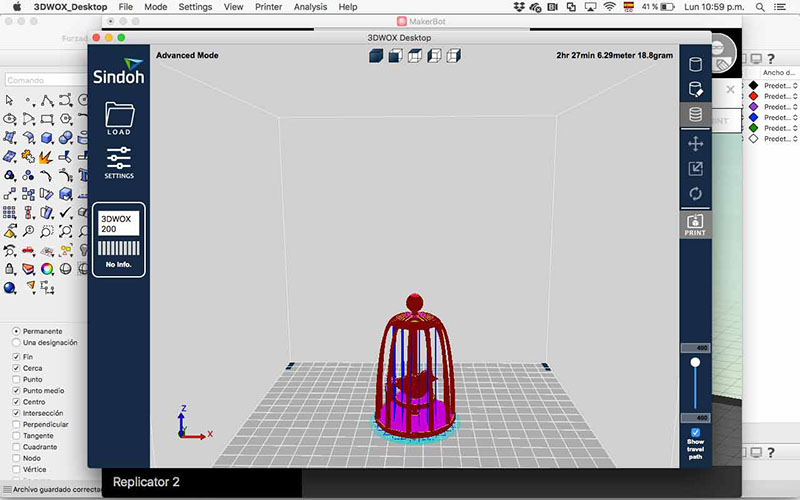Click the red diamond color swatch
This screenshot has height=500, width=800.
point(754,96)
